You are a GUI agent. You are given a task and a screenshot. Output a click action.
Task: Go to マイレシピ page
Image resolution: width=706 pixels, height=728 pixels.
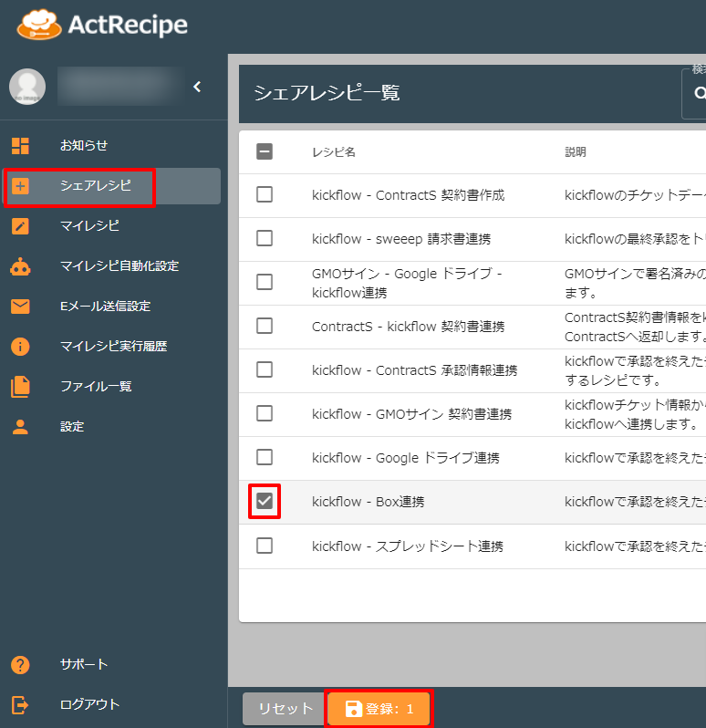111,226
